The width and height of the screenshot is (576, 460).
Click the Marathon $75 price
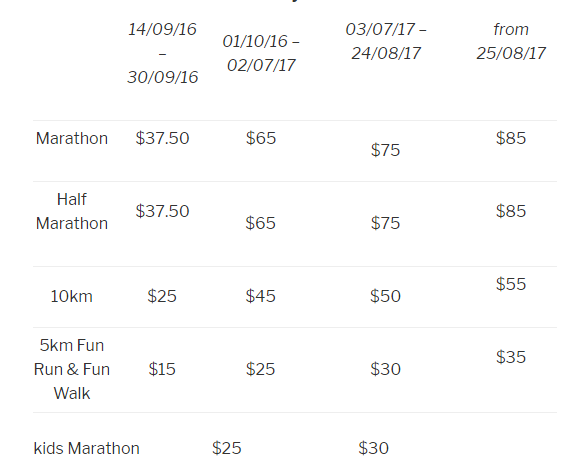click(385, 150)
